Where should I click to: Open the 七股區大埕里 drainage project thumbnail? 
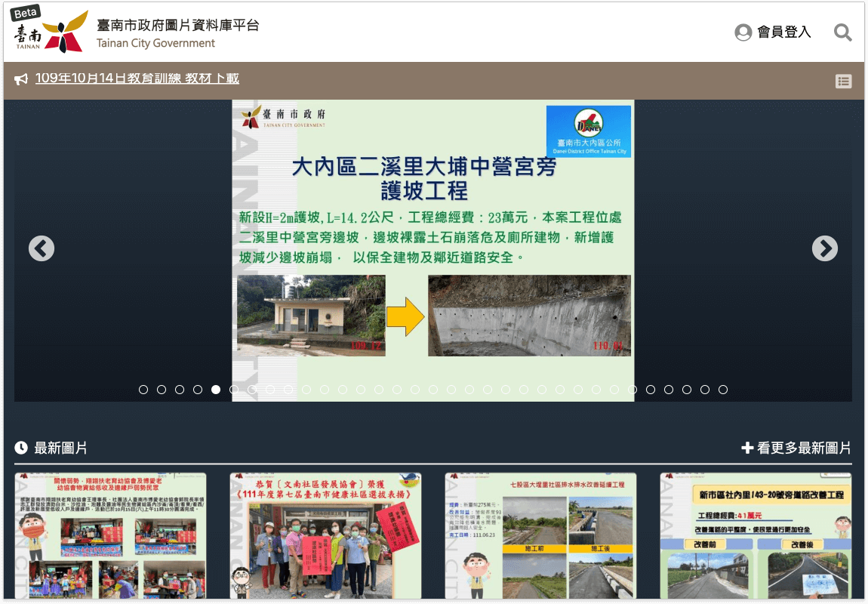click(x=540, y=536)
